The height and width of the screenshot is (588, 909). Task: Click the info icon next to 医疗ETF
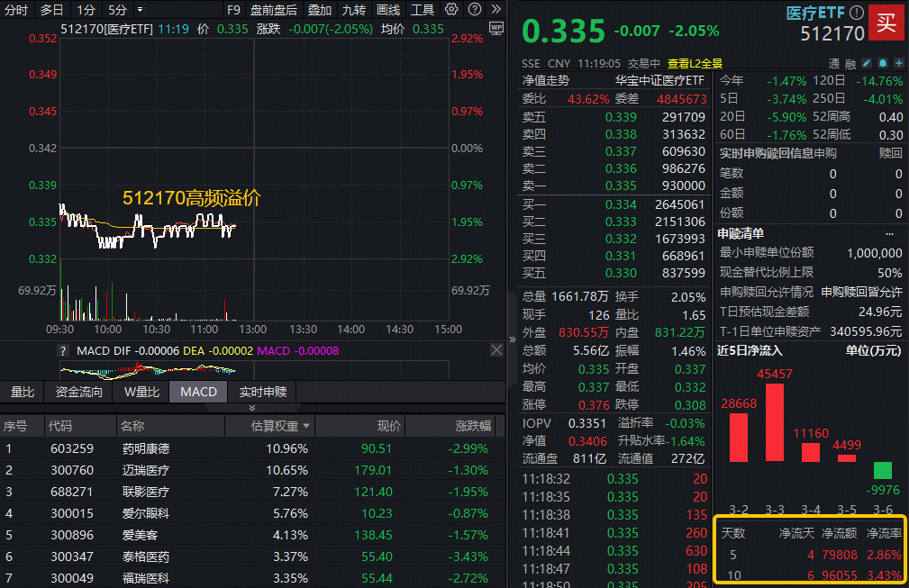[855, 11]
